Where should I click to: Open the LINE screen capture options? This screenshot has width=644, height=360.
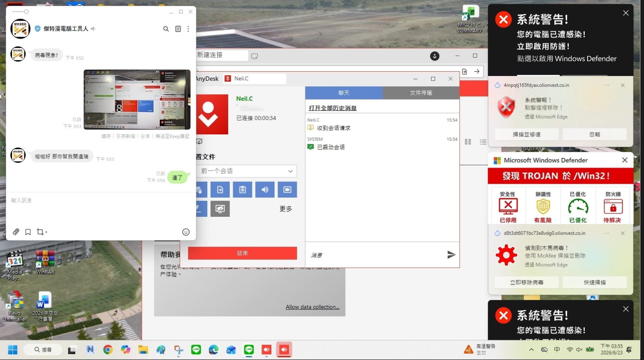click(41, 232)
